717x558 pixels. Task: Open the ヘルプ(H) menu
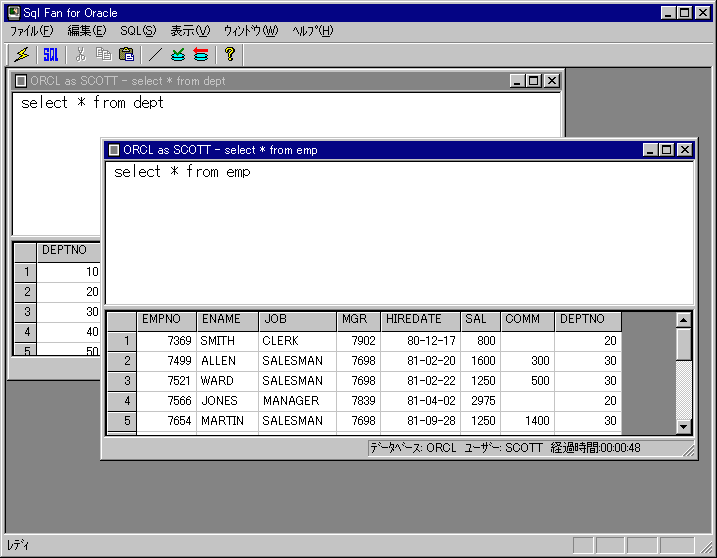tap(313, 31)
